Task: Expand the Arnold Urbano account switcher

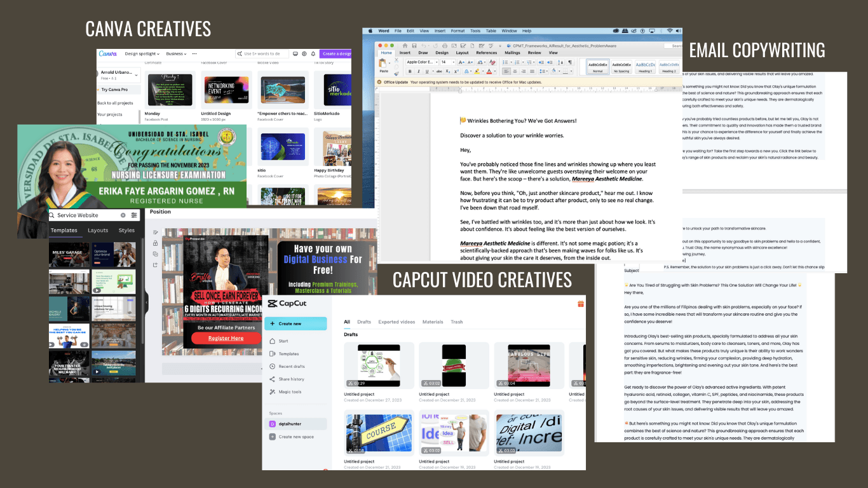Action: pos(118,75)
